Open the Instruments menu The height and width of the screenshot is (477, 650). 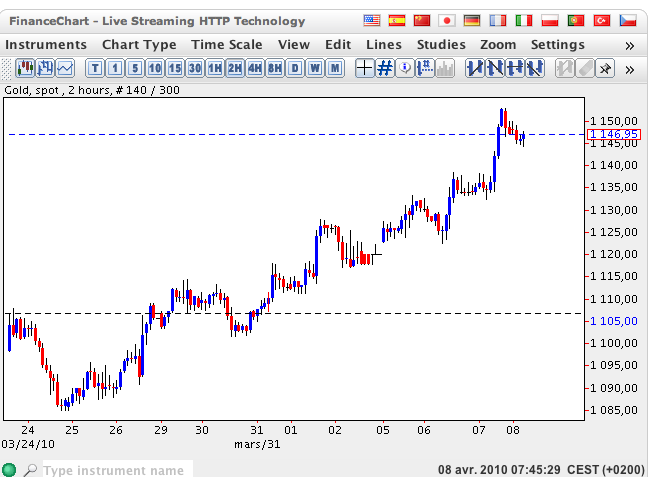click(46, 44)
